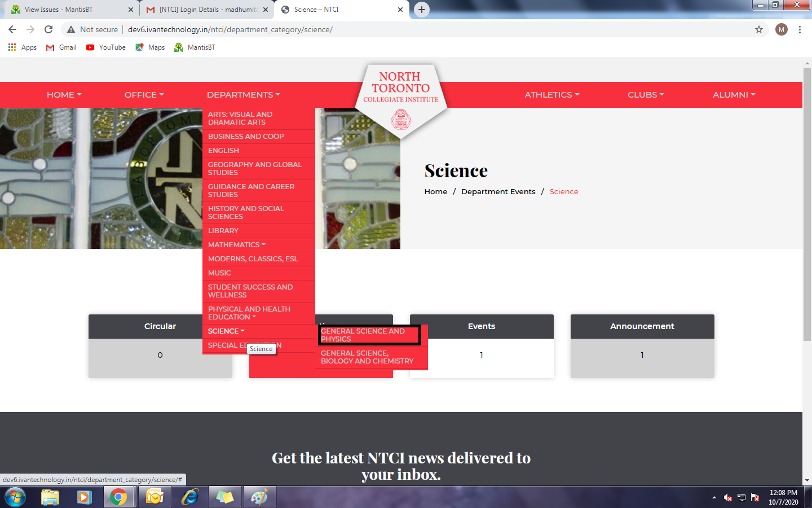Expand the HOME dropdown in navigation bar
The image size is (812, 508).
[x=64, y=95]
